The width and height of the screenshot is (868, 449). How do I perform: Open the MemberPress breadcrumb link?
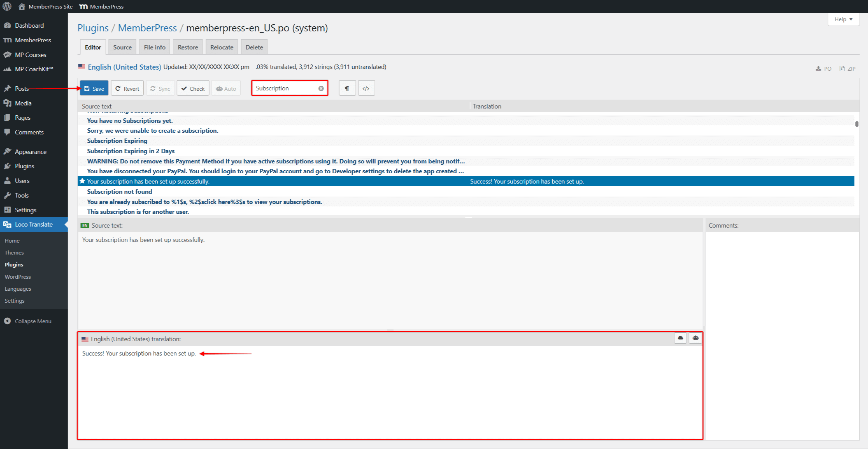(x=147, y=28)
